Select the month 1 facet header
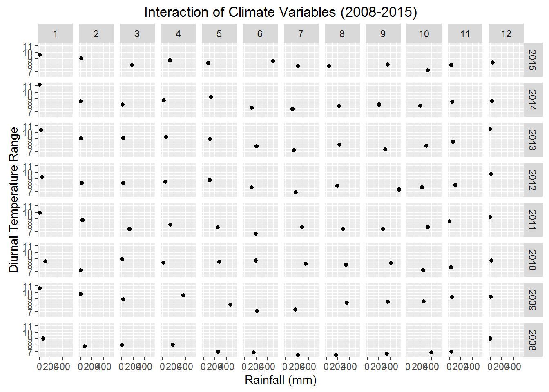 [55, 33]
